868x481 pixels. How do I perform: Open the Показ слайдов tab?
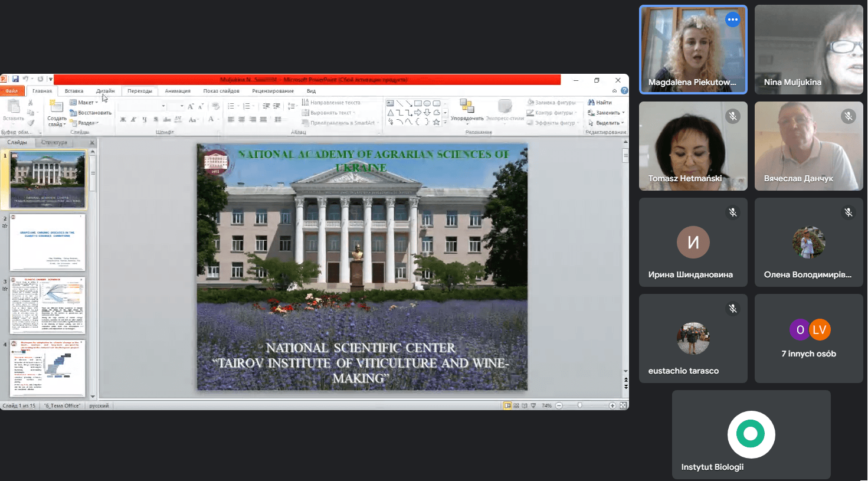click(x=221, y=91)
